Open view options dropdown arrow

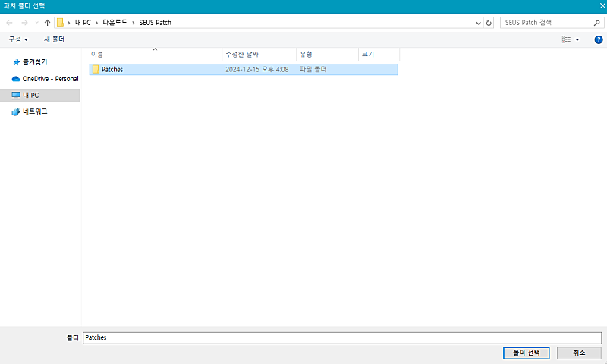[577, 39]
